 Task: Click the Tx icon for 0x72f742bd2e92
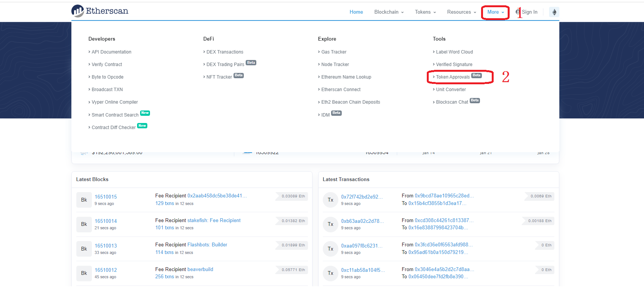click(x=330, y=200)
